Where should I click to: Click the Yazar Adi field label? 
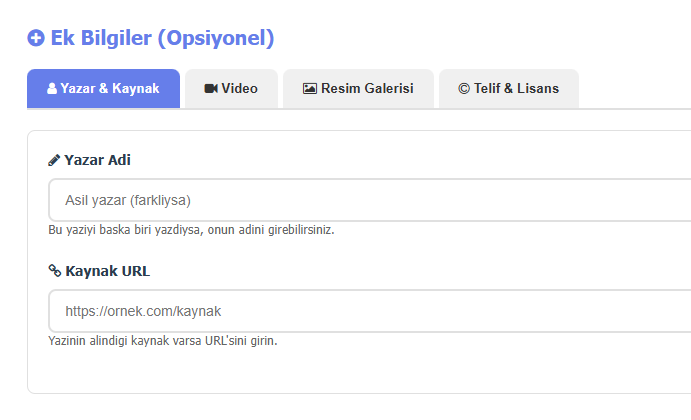point(98,160)
